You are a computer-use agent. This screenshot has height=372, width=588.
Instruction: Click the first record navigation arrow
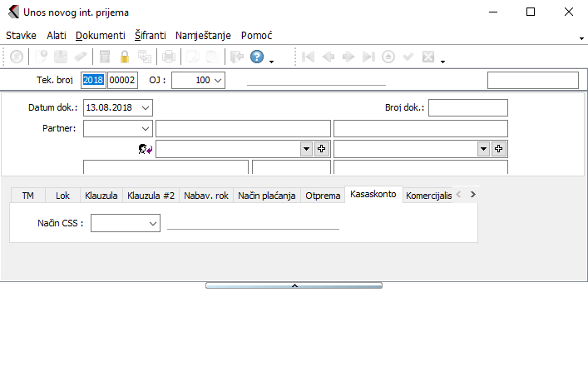pyautogui.click(x=309, y=57)
